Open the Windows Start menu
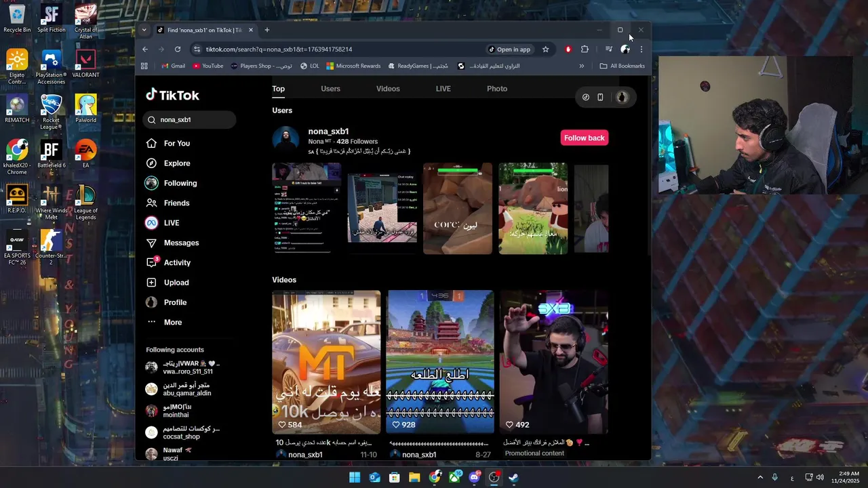868x488 pixels. click(x=355, y=477)
